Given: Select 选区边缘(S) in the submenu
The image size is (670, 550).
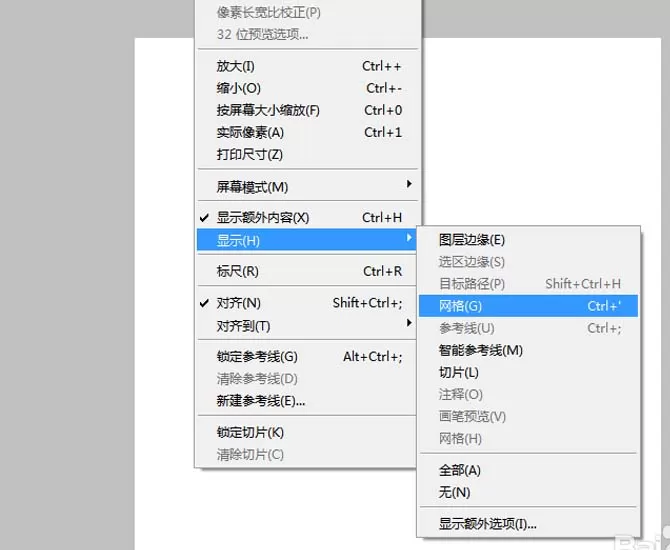Looking at the screenshot, I should [x=528, y=262].
